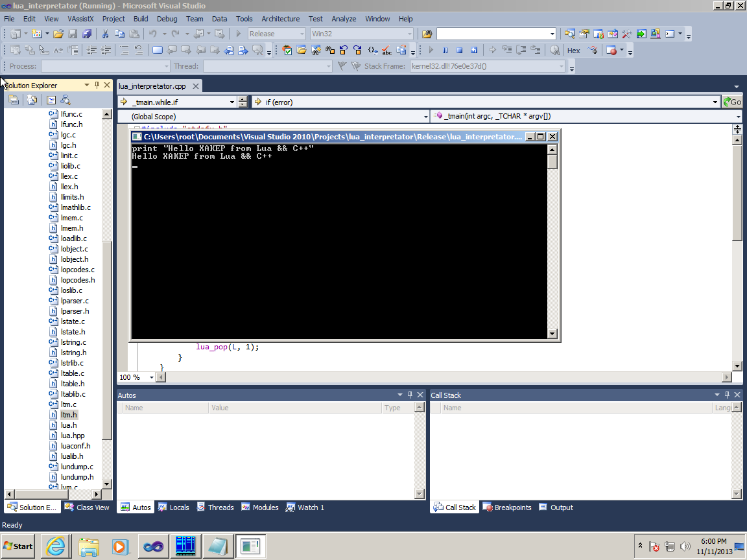Click Start button on taskbar
The width and height of the screenshot is (747, 560).
coord(19,546)
